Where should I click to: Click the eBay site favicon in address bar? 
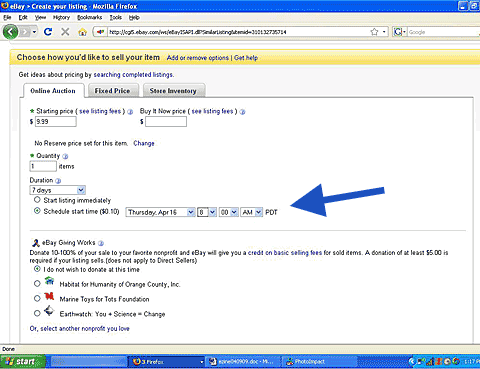[x=100, y=32]
